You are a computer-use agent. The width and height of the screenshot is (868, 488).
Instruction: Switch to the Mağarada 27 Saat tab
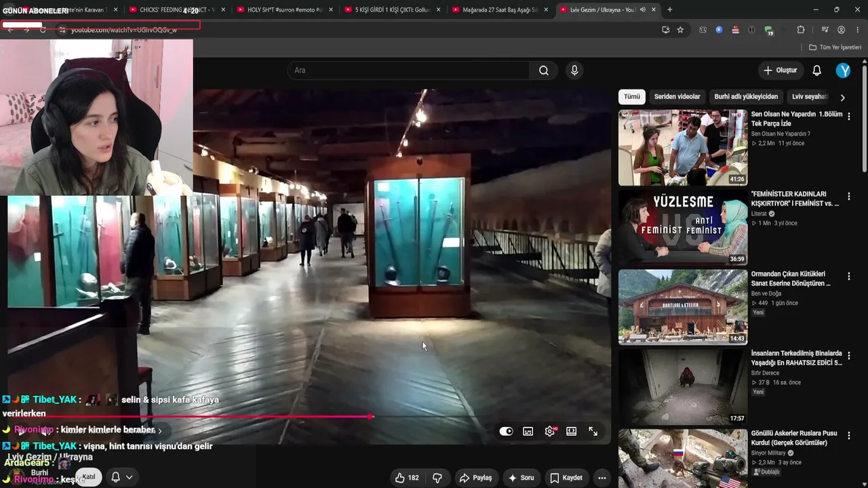pos(499,9)
